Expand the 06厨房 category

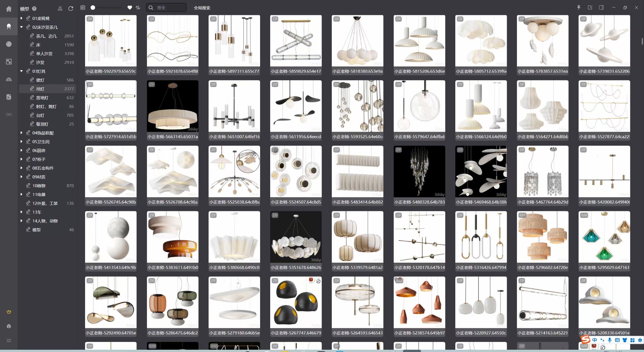point(22,150)
